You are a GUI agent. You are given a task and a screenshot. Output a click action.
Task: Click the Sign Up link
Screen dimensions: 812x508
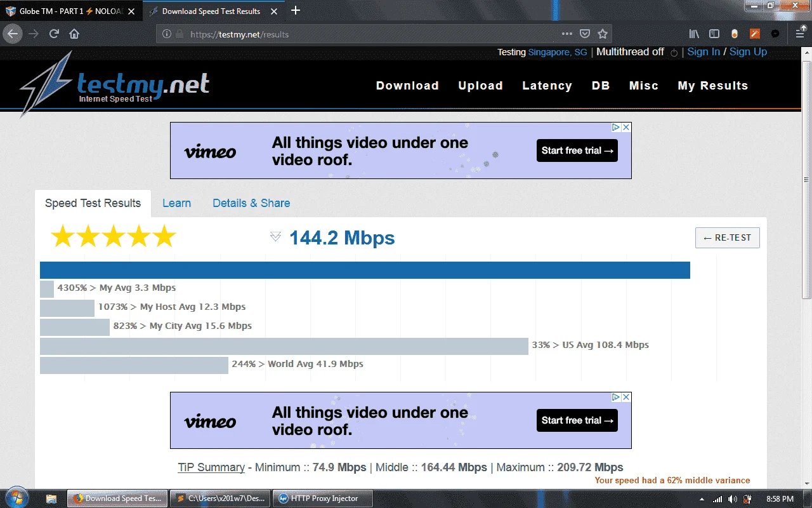pyautogui.click(x=748, y=52)
